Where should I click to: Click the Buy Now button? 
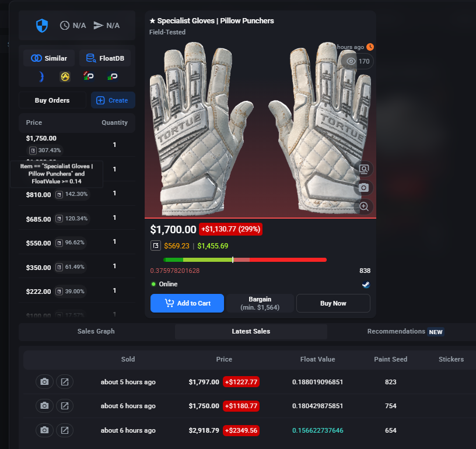333,303
